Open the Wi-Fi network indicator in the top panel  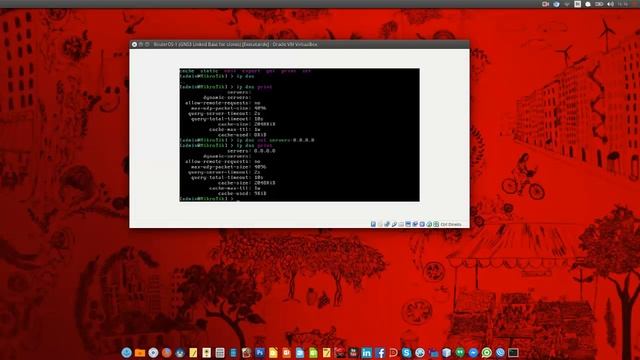tap(567, 4)
